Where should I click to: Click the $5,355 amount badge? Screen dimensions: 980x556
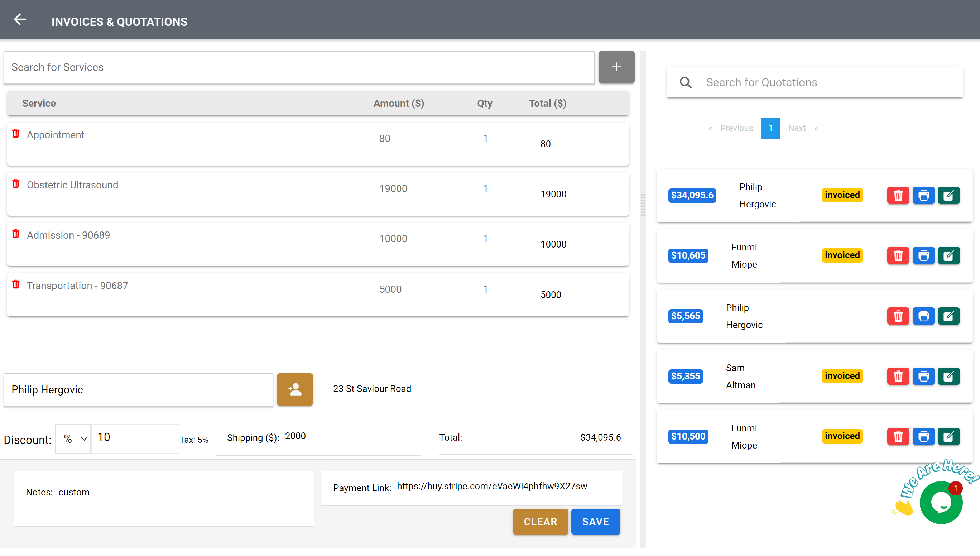click(x=685, y=377)
